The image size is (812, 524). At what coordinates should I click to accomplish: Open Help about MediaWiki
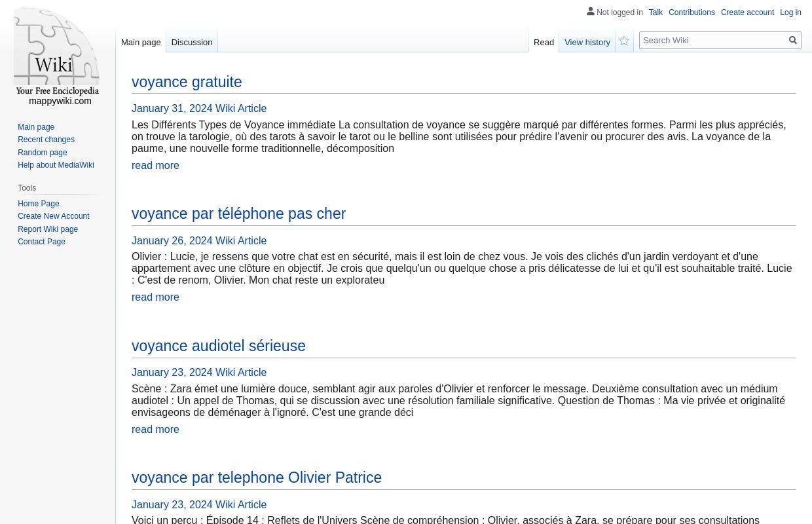click(56, 165)
